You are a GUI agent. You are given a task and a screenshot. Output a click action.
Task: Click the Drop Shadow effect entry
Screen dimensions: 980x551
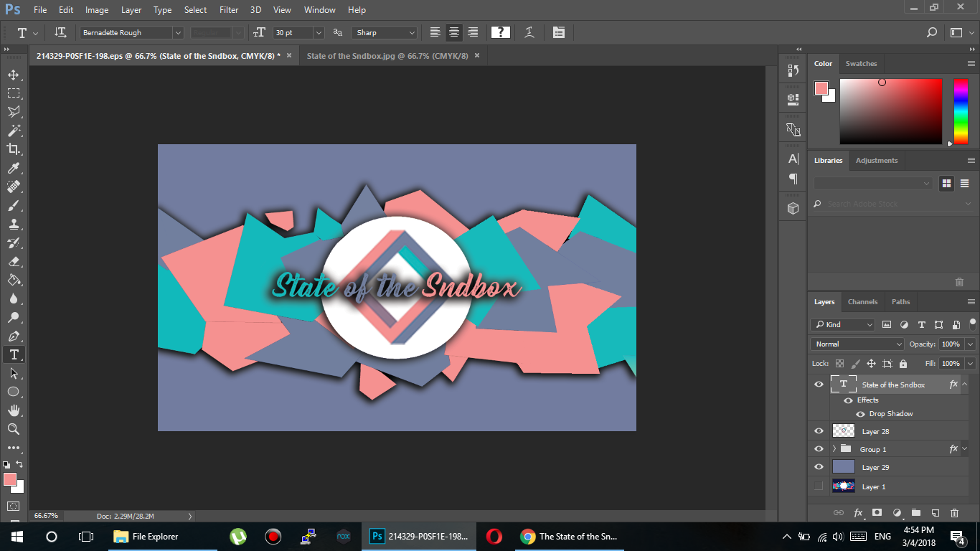889,413
